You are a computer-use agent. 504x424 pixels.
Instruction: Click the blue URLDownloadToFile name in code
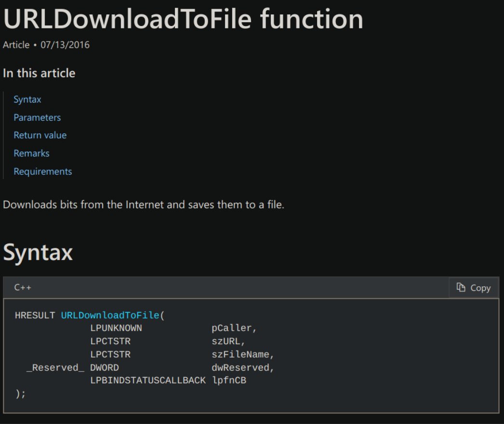[x=110, y=315]
